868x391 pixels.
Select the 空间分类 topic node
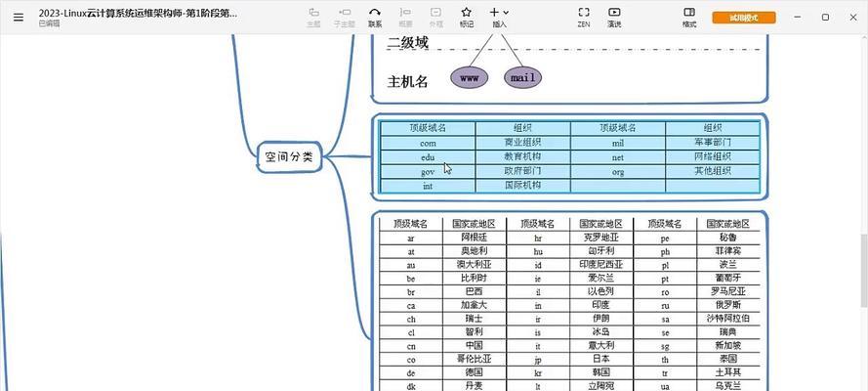[x=289, y=157]
